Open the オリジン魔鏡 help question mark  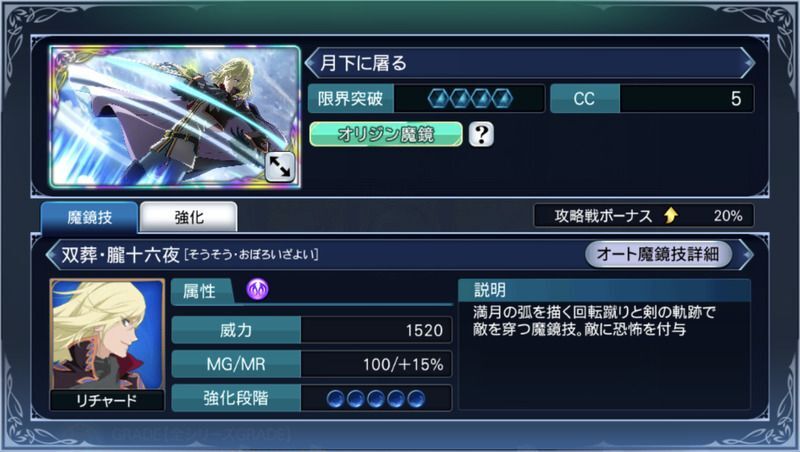tap(481, 134)
